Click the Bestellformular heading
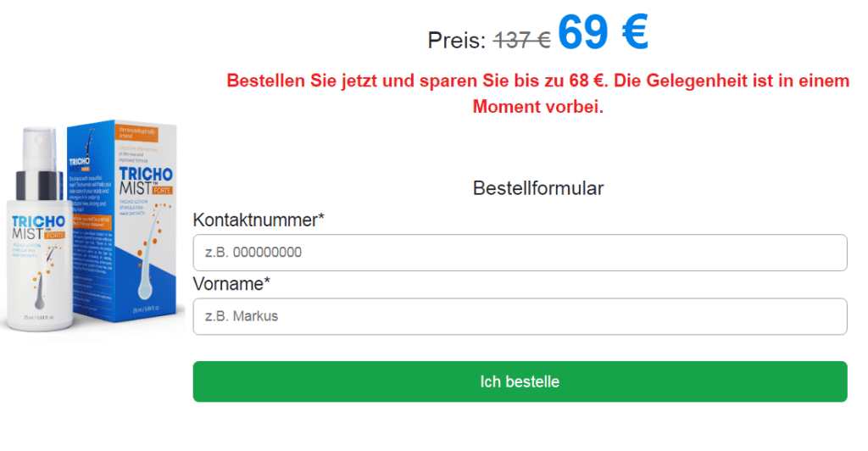Image resolution: width=868 pixels, height=451 pixels. pos(537,188)
